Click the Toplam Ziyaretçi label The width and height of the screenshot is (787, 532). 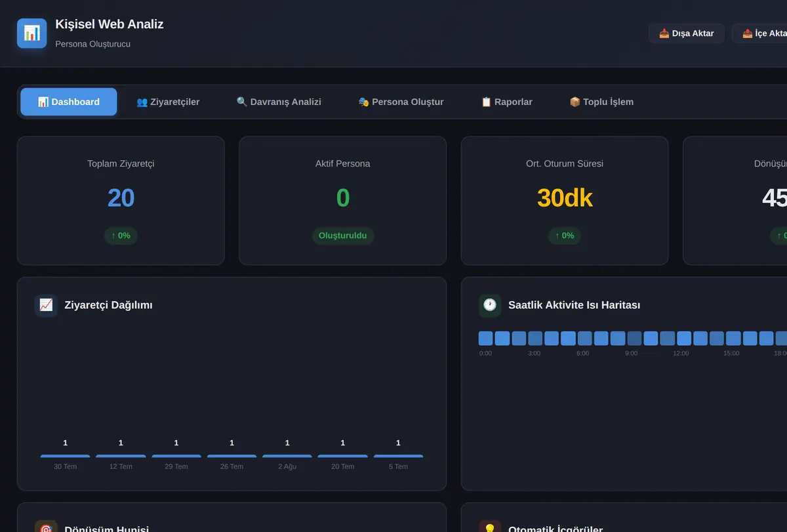121,164
